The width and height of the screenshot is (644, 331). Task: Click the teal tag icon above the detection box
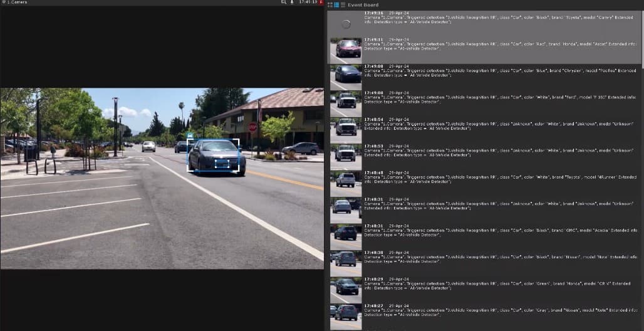[190, 135]
